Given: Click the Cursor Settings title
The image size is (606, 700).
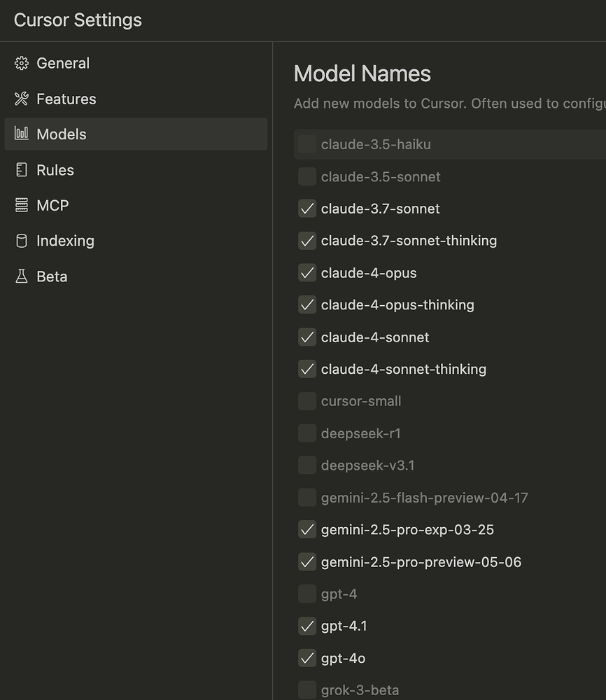Looking at the screenshot, I should [x=78, y=20].
